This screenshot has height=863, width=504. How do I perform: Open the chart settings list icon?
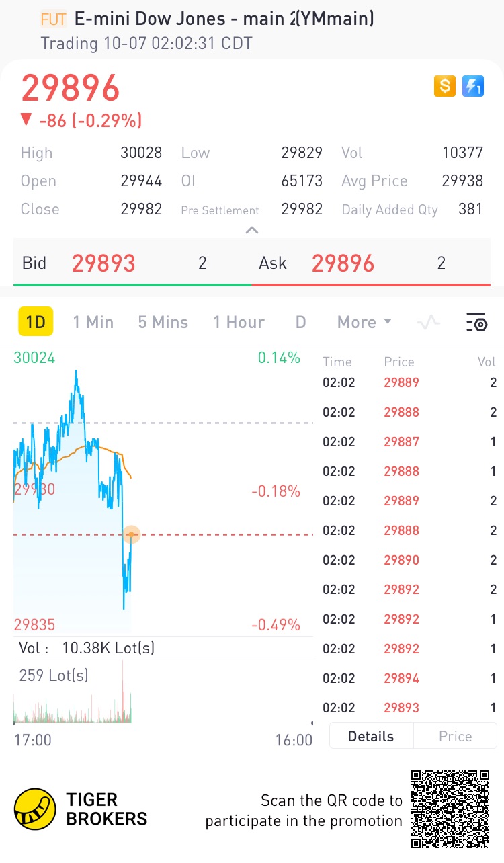[476, 323]
